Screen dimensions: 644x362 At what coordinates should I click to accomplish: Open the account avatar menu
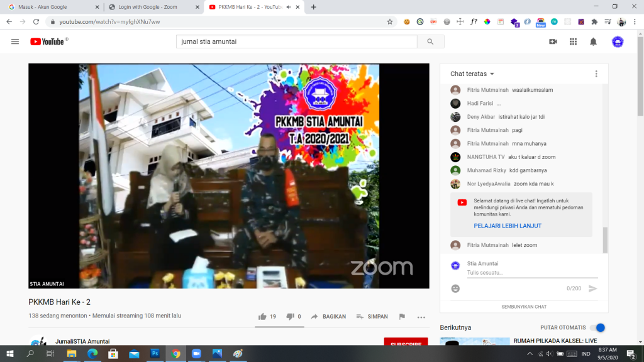(618, 41)
